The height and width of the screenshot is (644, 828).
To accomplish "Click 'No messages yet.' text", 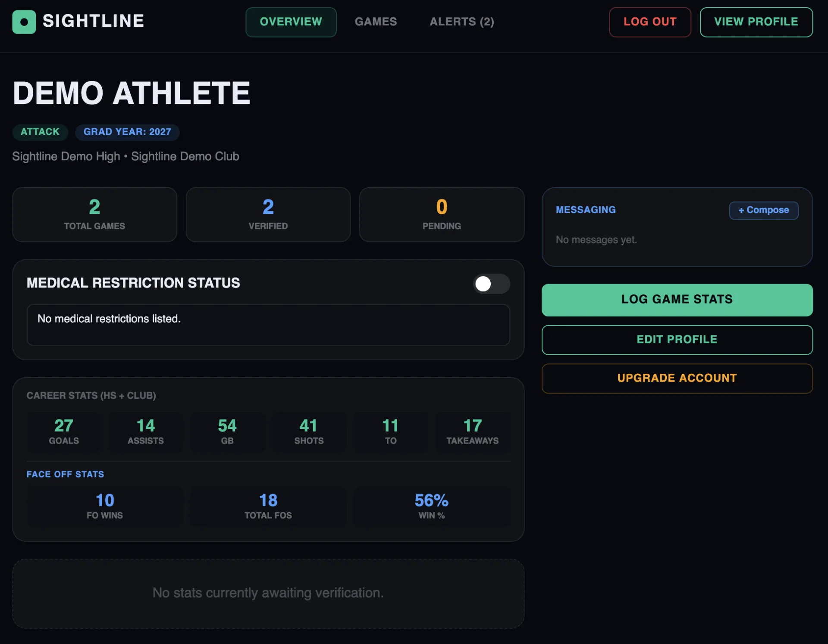I will click(596, 240).
